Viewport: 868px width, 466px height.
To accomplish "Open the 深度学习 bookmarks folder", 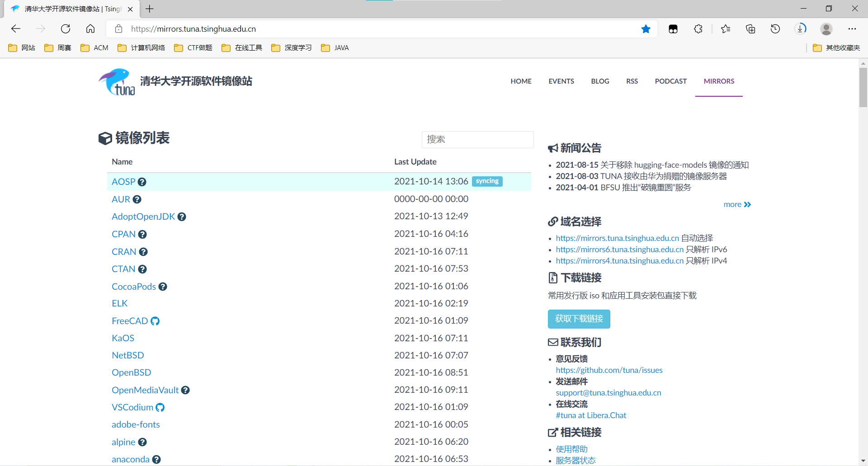I will coord(292,48).
